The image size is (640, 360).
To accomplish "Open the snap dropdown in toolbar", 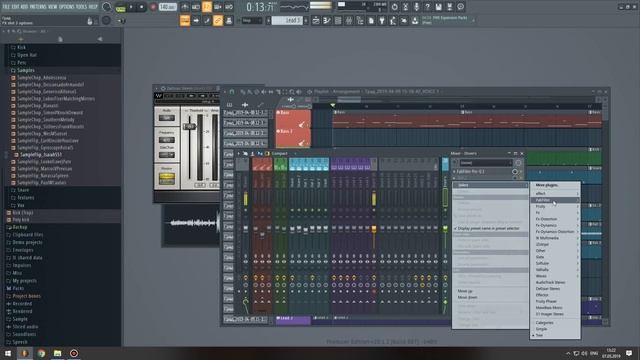I will [251, 20].
